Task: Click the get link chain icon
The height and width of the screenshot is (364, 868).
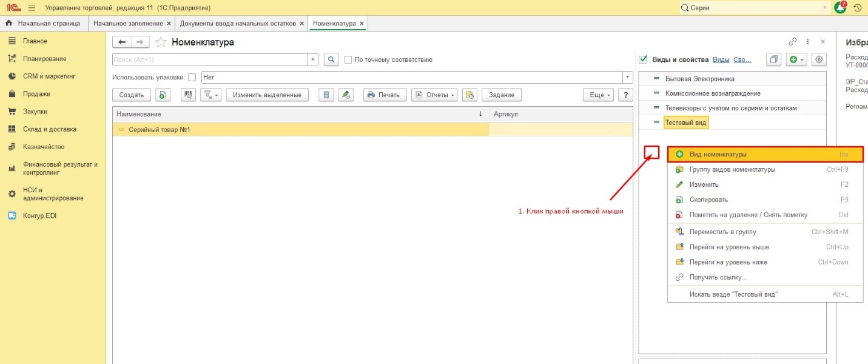Action: pyautogui.click(x=792, y=42)
